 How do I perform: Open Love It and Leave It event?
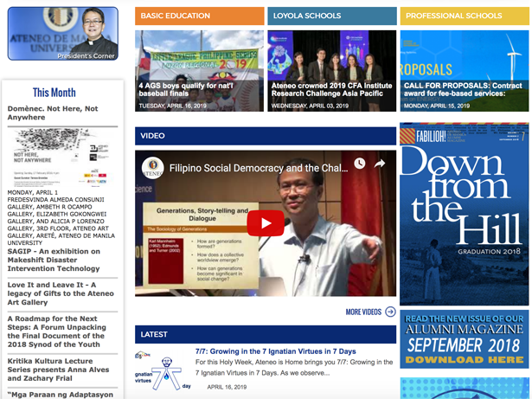(x=61, y=293)
